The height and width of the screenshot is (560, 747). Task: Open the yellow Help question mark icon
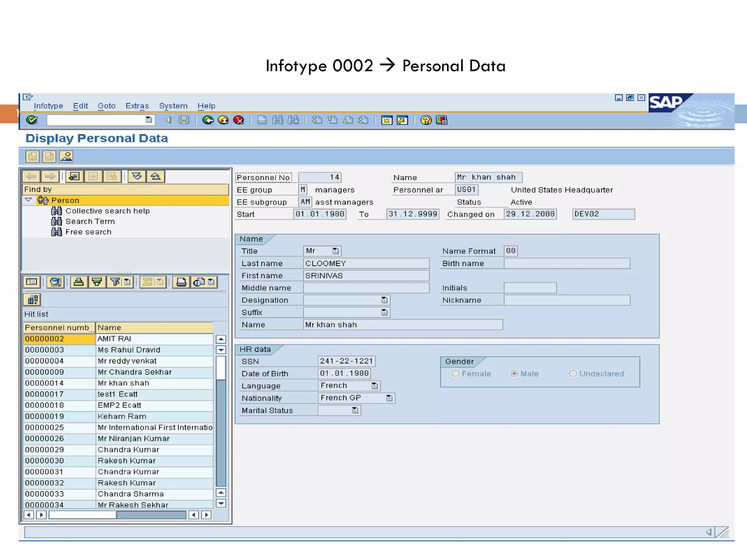[426, 120]
